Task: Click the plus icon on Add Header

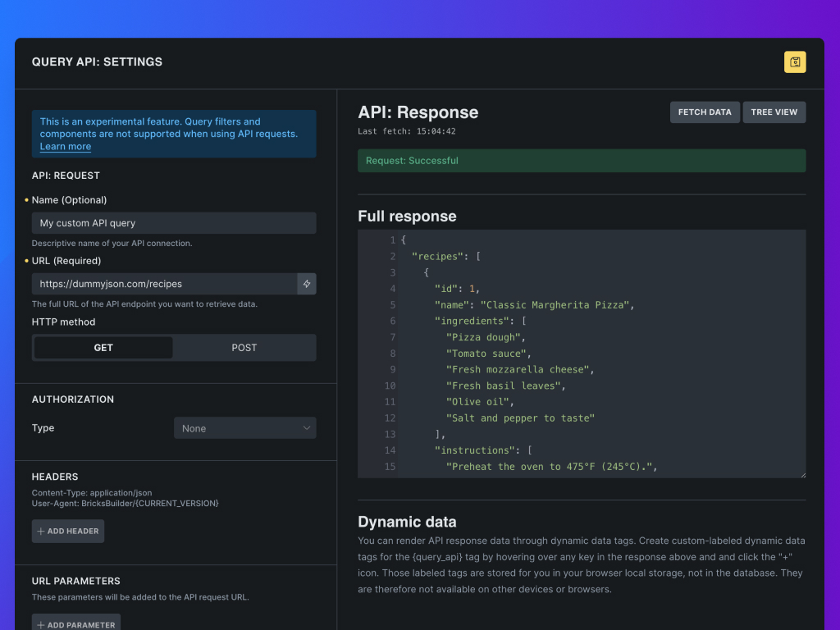Action: coord(41,532)
